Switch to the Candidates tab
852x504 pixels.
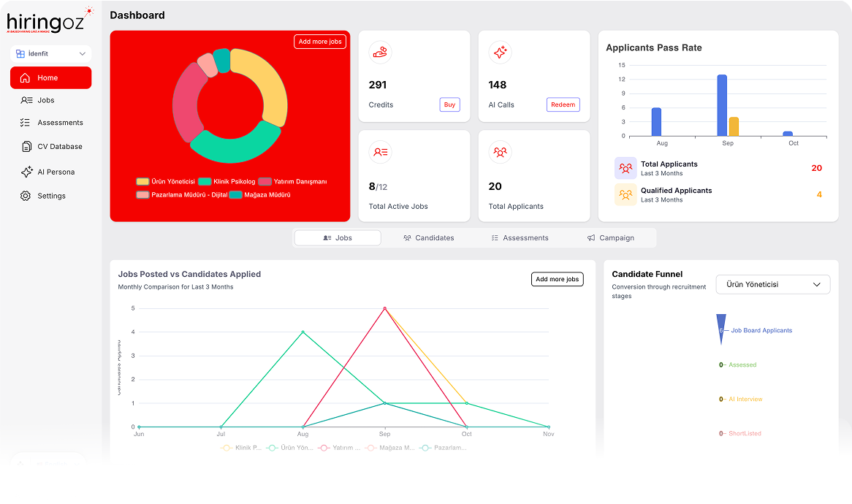coord(428,238)
